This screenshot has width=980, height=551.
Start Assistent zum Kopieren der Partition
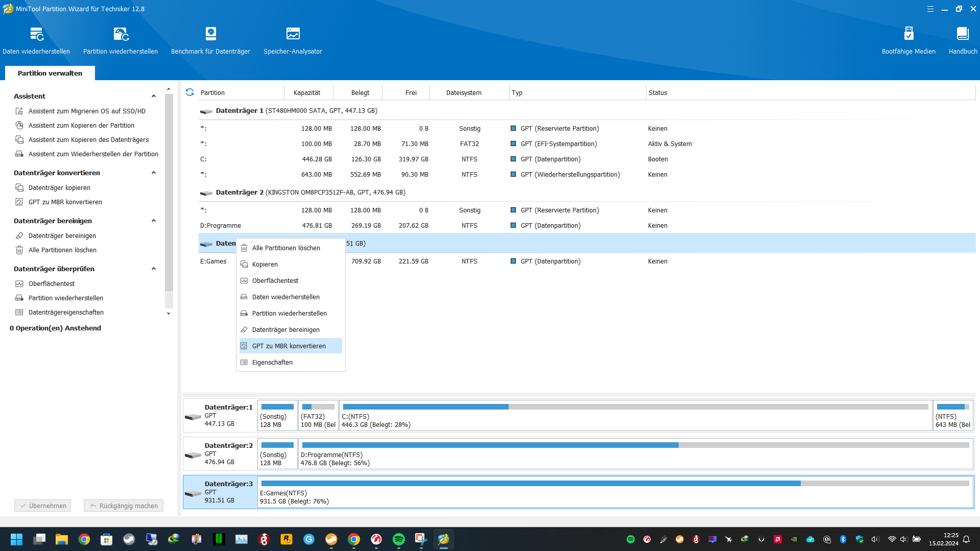[81, 126]
